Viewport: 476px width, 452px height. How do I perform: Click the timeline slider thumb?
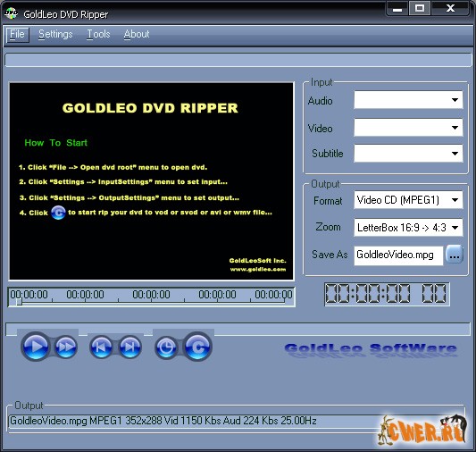point(19,302)
